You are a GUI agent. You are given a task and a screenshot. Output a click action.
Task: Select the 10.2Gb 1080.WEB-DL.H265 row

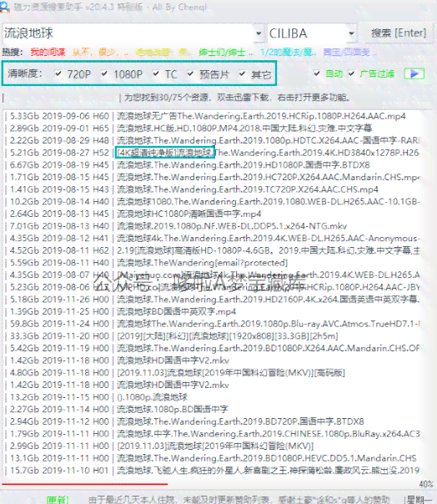coord(212,202)
